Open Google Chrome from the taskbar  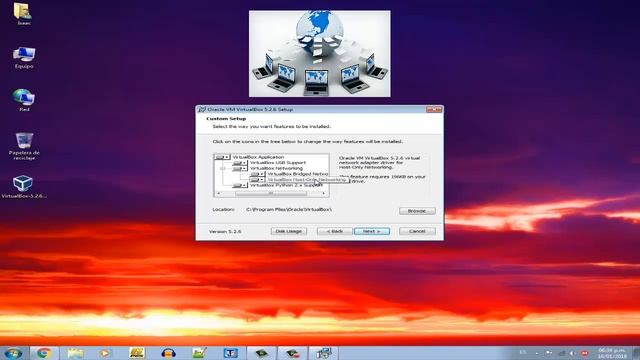[44, 353]
